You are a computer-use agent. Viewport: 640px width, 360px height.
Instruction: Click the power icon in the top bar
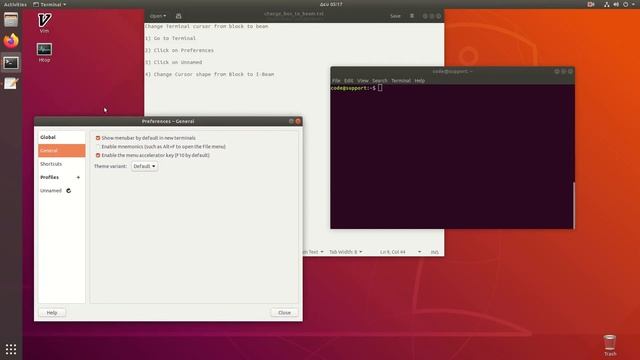(x=625, y=4)
